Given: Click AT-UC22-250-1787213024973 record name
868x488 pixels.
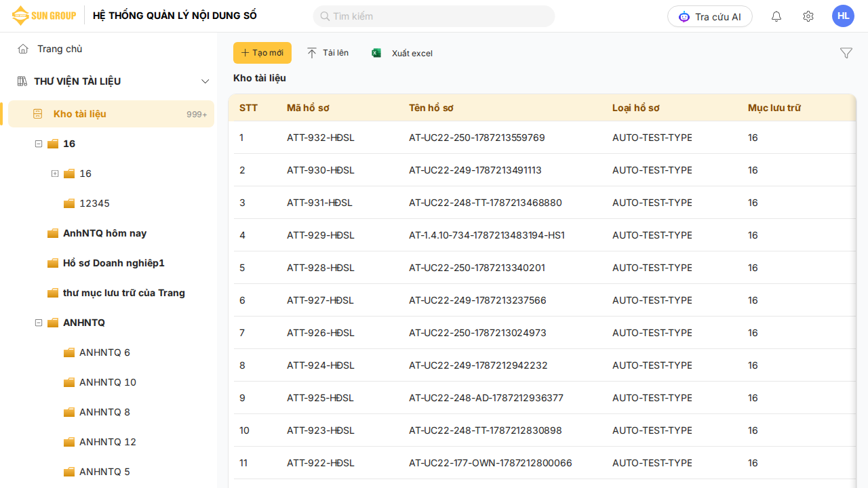Looking at the screenshot, I should click(x=477, y=333).
